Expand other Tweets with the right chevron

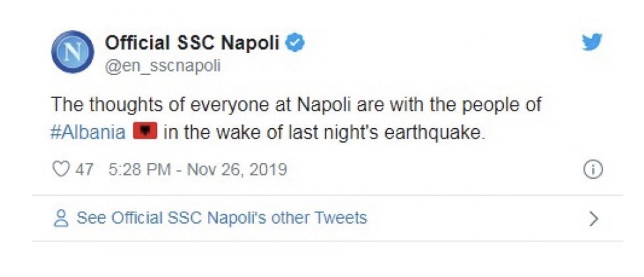click(594, 218)
